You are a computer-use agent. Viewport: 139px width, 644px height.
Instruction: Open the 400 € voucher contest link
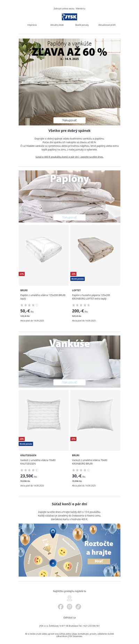tap(69, 157)
